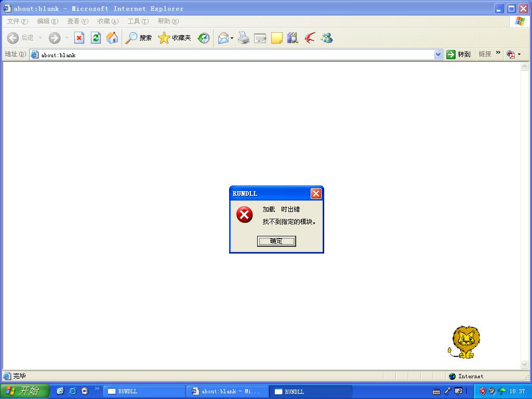532x399 pixels.
Task: Open Forward button history dropdown arrow
Action: (x=66, y=37)
